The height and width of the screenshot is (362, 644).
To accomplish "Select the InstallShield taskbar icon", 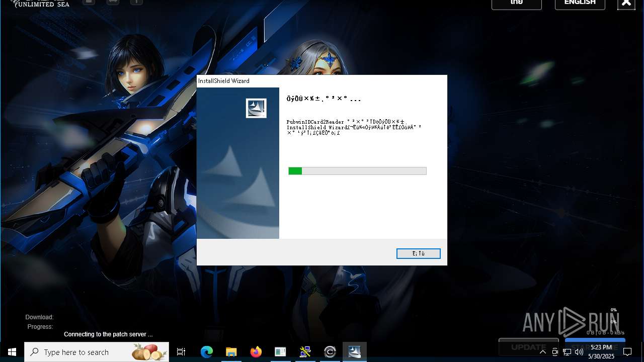I will 355,352.
